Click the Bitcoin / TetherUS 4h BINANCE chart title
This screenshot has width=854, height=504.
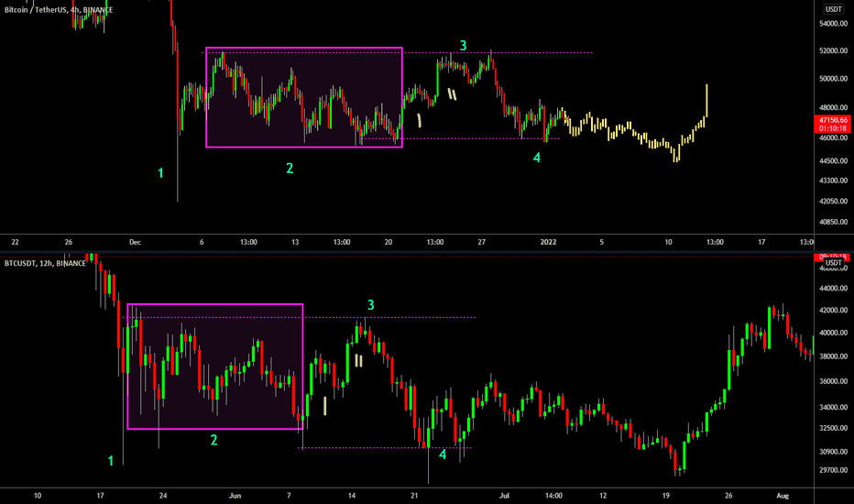coord(59,10)
